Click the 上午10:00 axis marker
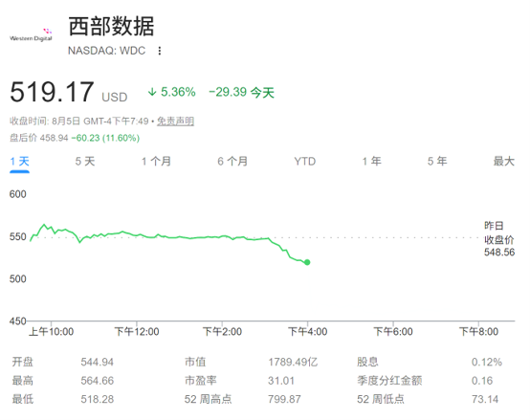This screenshot has height=420, width=530. tap(52, 331)
